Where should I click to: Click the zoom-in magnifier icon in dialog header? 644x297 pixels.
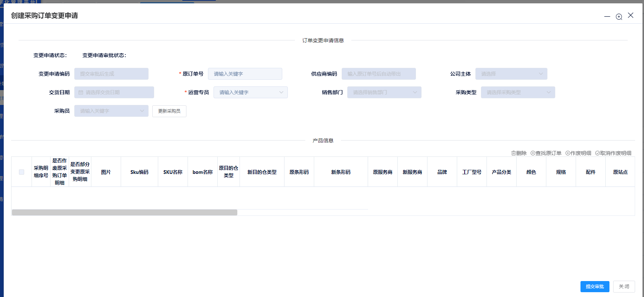tap(619, 17)
